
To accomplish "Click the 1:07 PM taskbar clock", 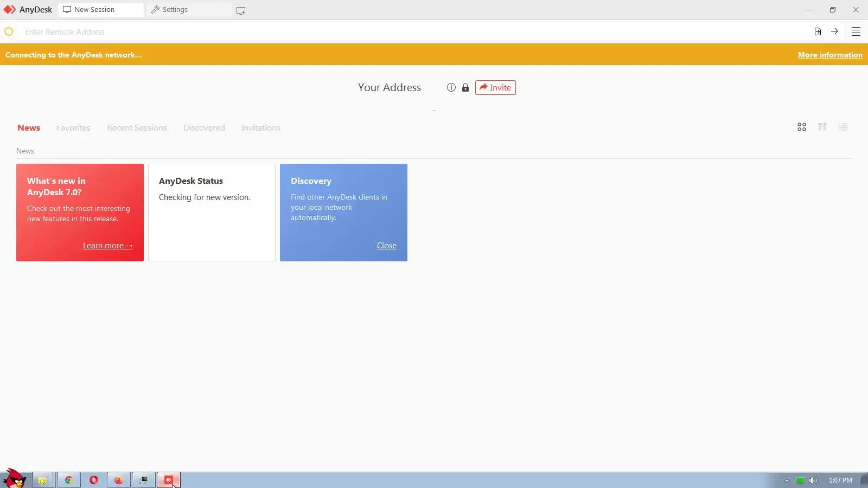I will [x=840, y=480].
